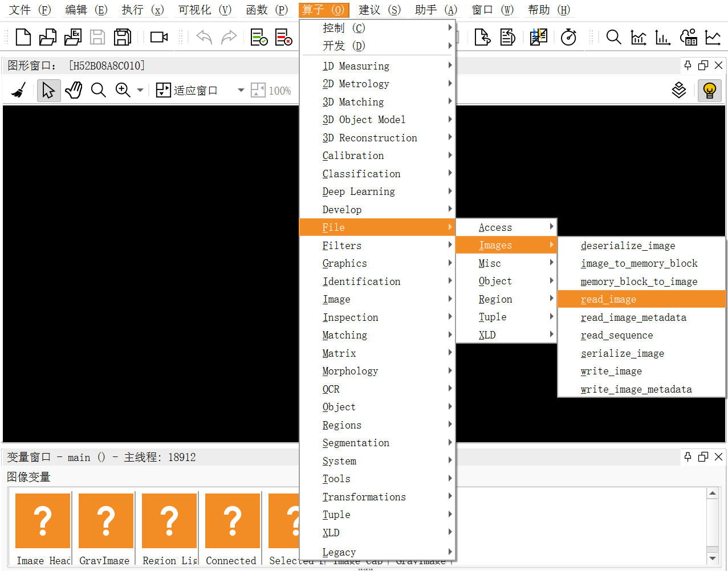Expand the Region submenu under File
728x571 pixels.
[x=506, y=299]
